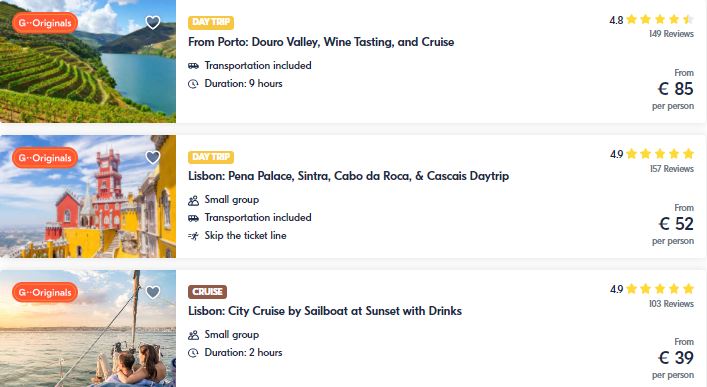Click the Skip the ticket line runner icon
This screenshot has width=707, height=387.
coord(193,236)
